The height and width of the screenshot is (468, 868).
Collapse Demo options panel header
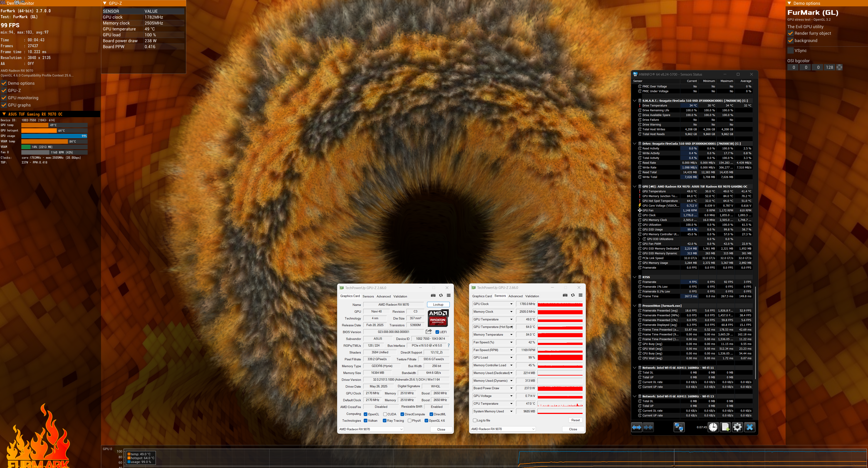(x=789, y=3)
